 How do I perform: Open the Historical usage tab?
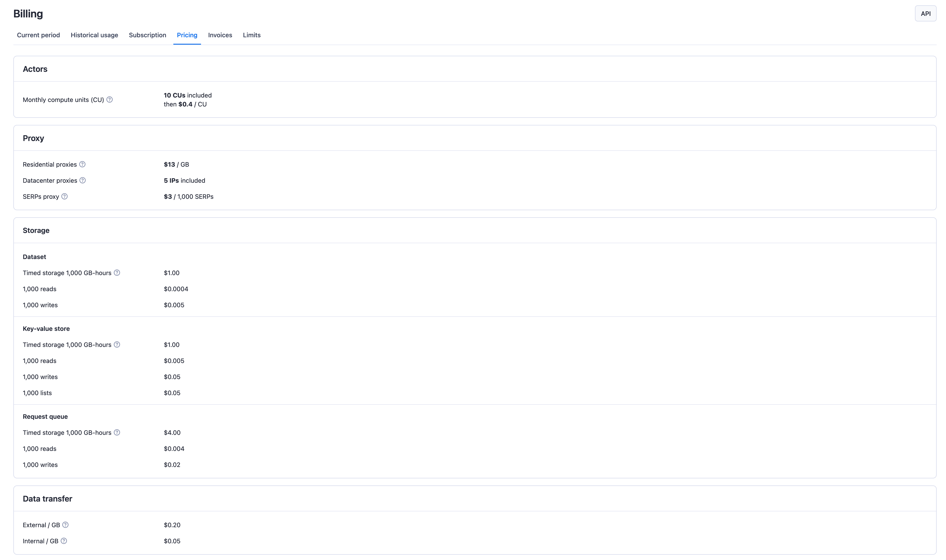pos(94,35)
